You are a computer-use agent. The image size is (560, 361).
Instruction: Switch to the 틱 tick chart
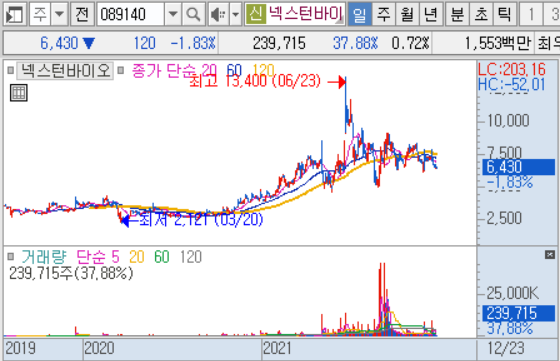tap(505, 14)
